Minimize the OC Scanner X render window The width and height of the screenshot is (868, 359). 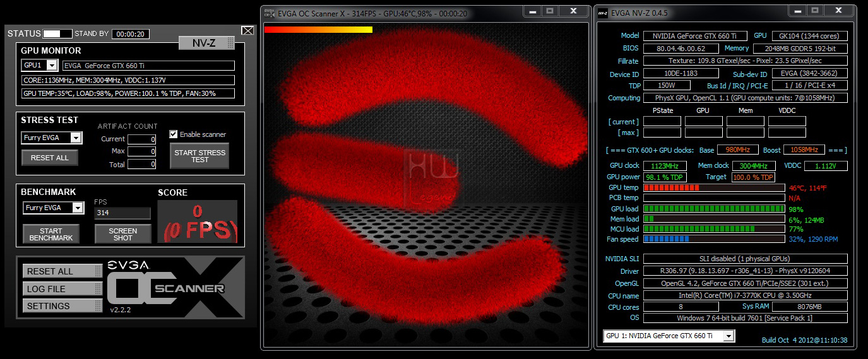coord(532,11)
